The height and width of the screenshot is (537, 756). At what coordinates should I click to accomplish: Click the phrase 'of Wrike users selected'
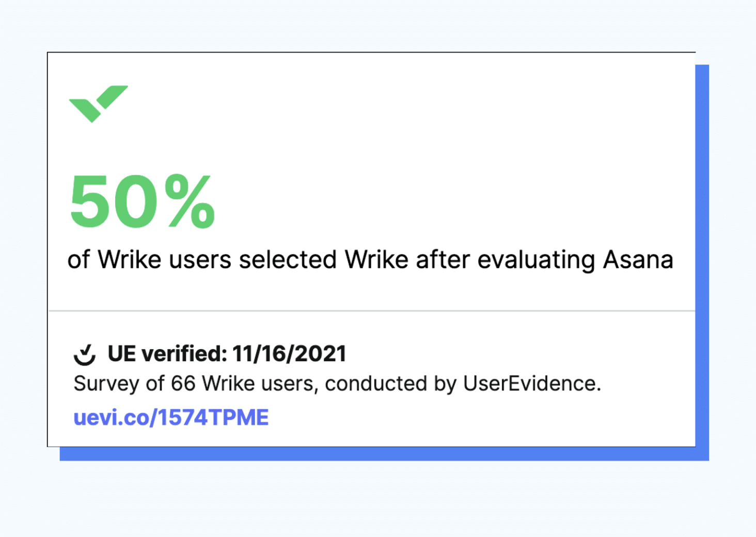202,259
